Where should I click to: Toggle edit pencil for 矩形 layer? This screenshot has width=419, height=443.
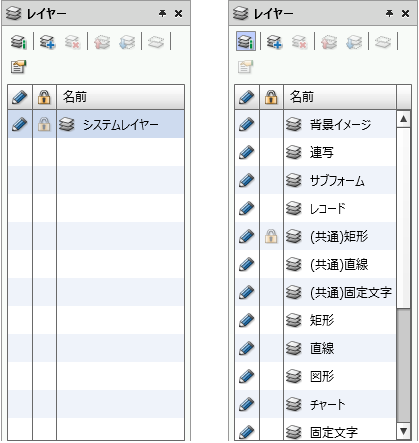point(247,320)
